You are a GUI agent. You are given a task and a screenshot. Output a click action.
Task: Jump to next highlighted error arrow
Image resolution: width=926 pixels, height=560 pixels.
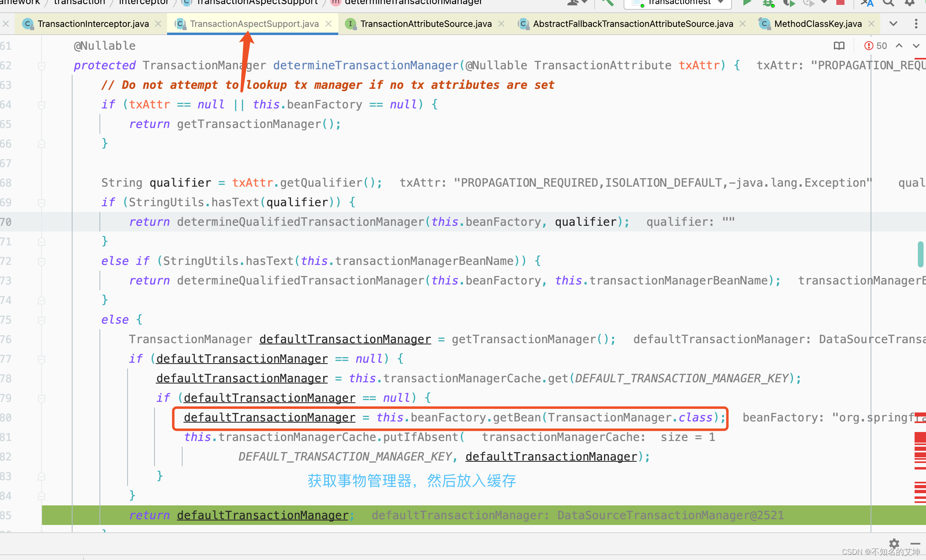[x=916, y=46]
